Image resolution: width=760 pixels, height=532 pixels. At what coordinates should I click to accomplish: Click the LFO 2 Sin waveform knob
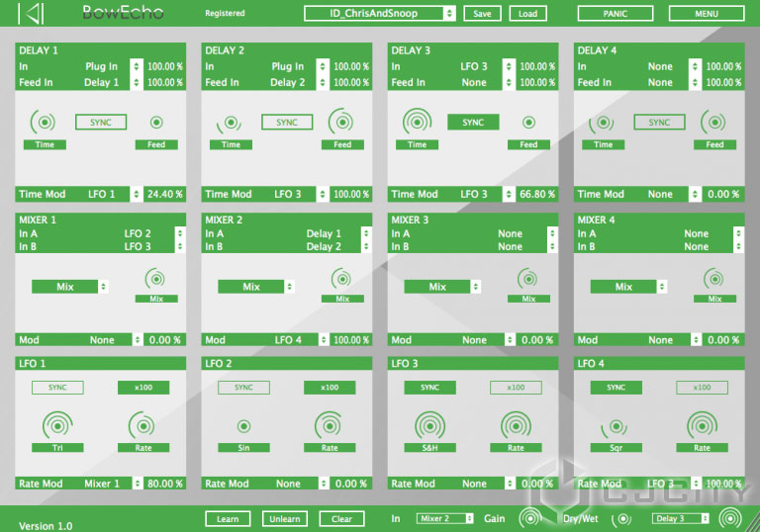coord(243,426)
